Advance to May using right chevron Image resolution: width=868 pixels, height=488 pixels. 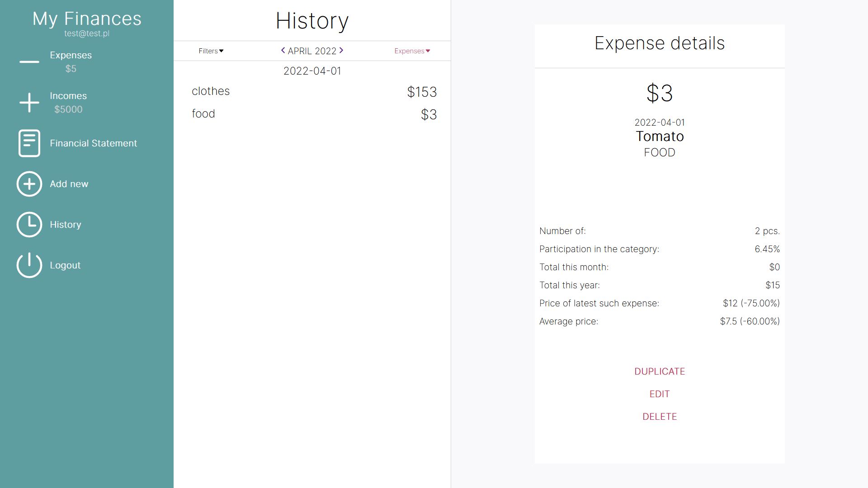tap(342, 51)
